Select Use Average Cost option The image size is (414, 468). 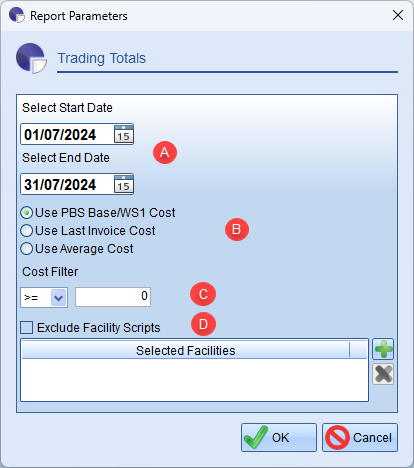pyautogui.click(x=77, y=249)
